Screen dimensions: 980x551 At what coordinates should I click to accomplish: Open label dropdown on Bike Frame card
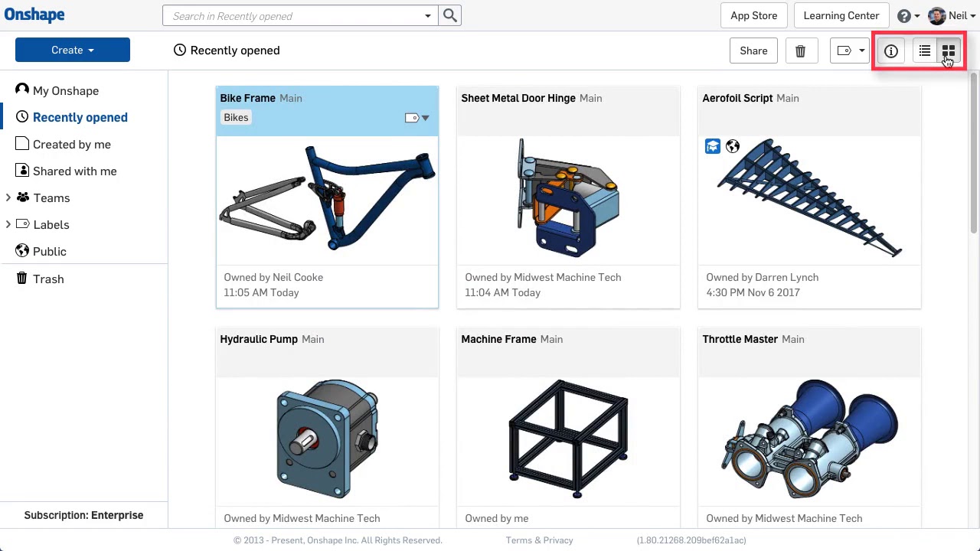417,118
